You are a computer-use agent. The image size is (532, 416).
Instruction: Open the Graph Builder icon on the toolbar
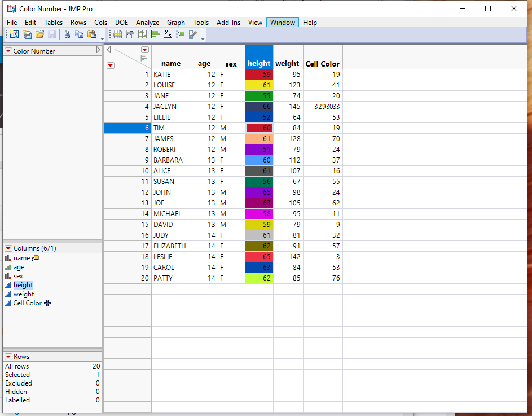coord(142,34)
